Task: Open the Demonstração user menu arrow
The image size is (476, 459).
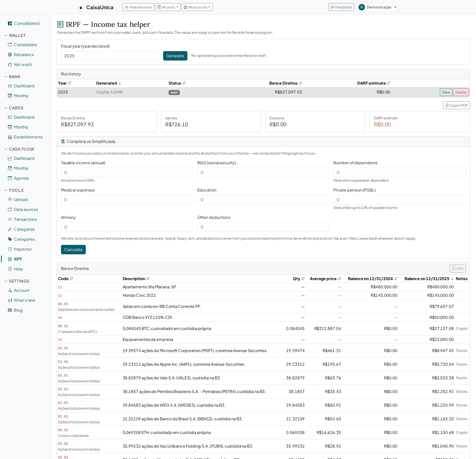Action: pos(395,7)
